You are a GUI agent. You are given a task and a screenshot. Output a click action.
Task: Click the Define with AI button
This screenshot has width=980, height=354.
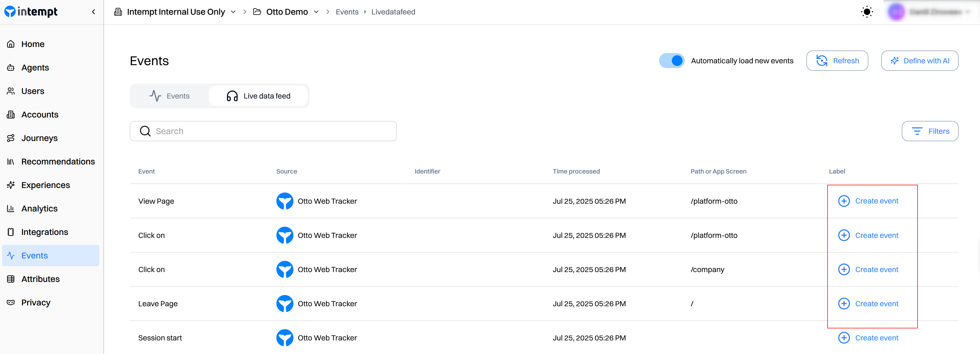click(x=919, y=61)
